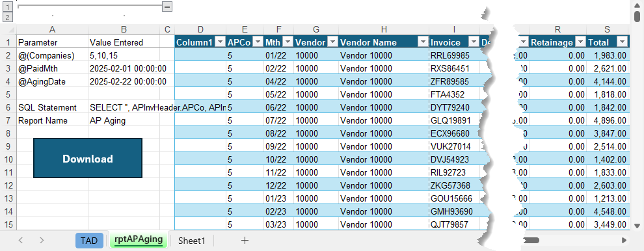Go to previous sheet tab arrow
The width and height of the screenshot is (644, 251).
(x=21, y=241)
